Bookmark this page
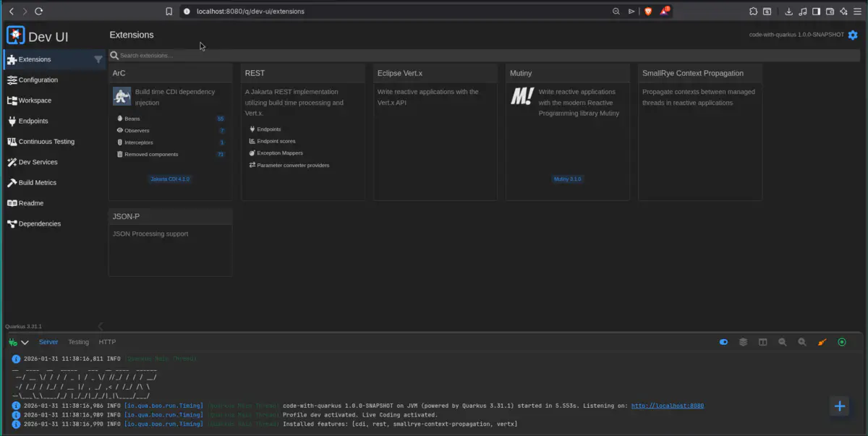The height and width of the screenshot is (436, 868). tap(169, 12)
